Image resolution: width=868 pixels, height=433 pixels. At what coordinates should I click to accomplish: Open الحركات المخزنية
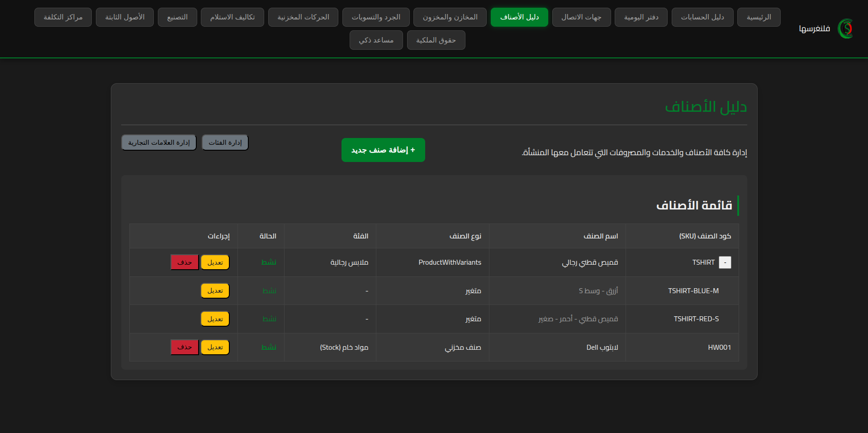click(x=303, y=17)
